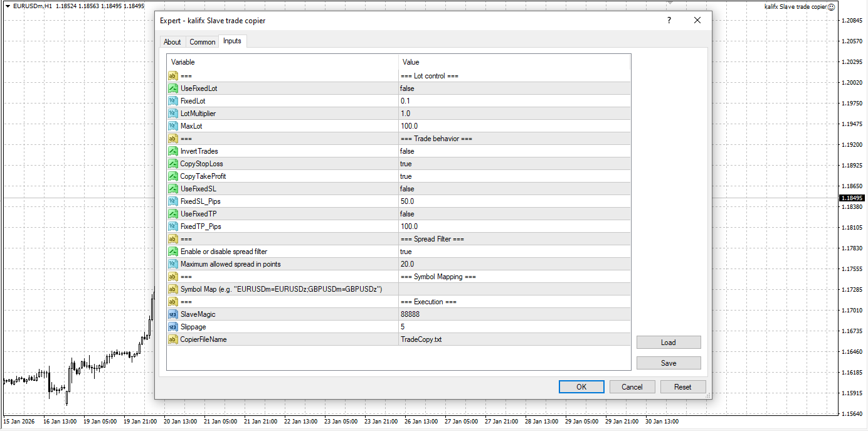Click the Load button

(x=669, y=342)
